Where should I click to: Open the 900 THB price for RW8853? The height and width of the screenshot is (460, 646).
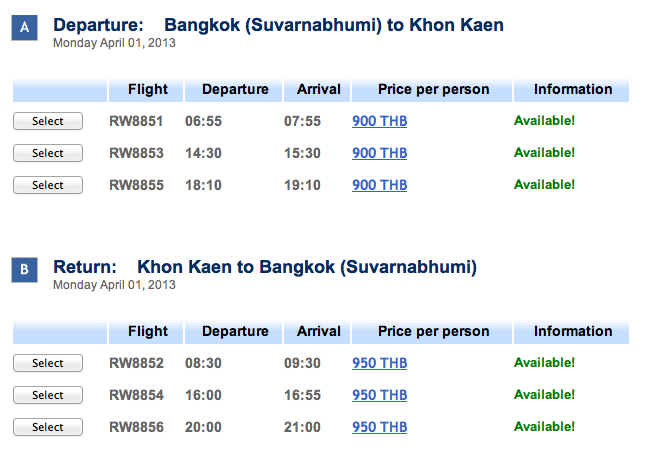click(x=379, y=153)
